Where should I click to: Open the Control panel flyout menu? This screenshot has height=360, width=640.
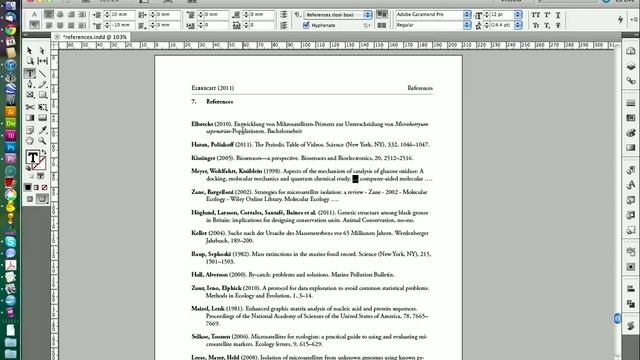[634, 19]
